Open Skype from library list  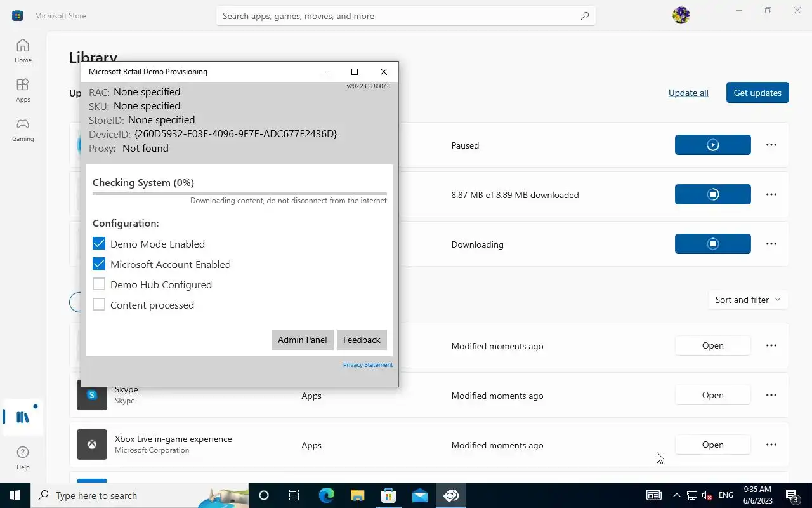[x=712, y=395]
